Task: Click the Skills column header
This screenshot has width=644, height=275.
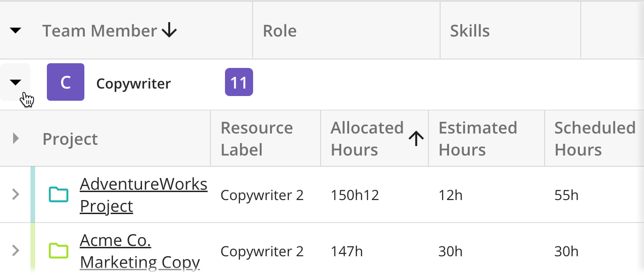Action: pos(470,30)
